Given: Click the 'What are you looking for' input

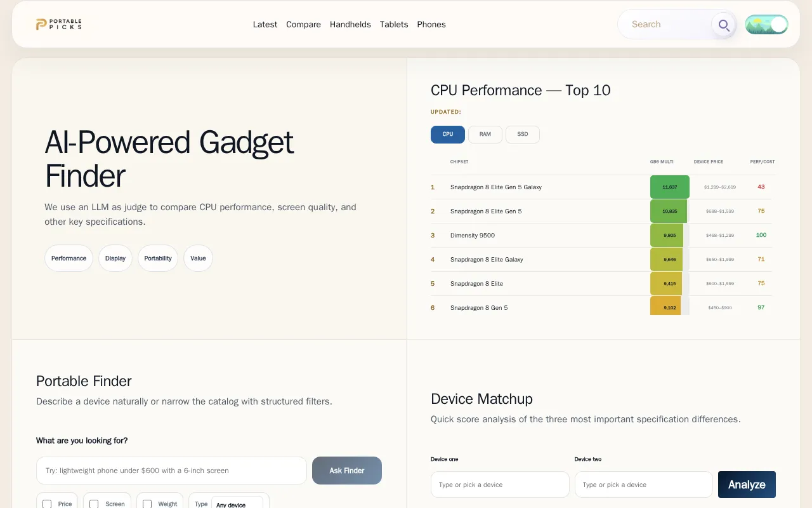Looking at the screenshot, I should pos(171,471).
